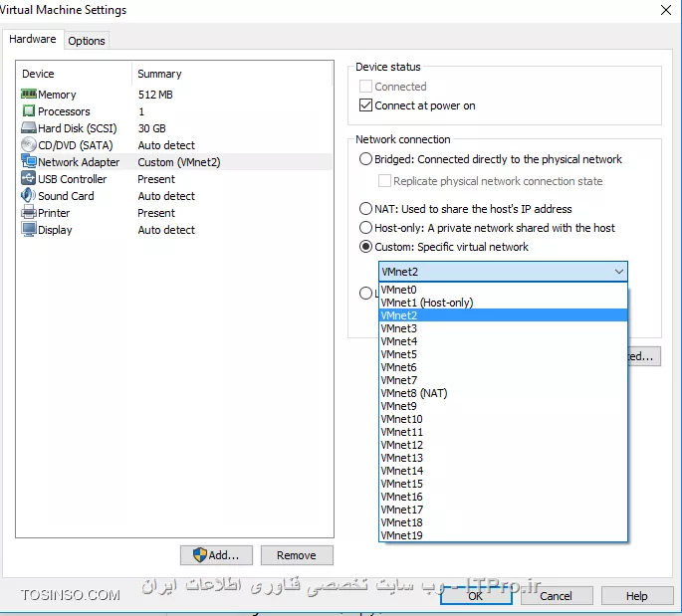Select the Processors device row
Screen dimensions: 682x616
(x=175, y=110)
